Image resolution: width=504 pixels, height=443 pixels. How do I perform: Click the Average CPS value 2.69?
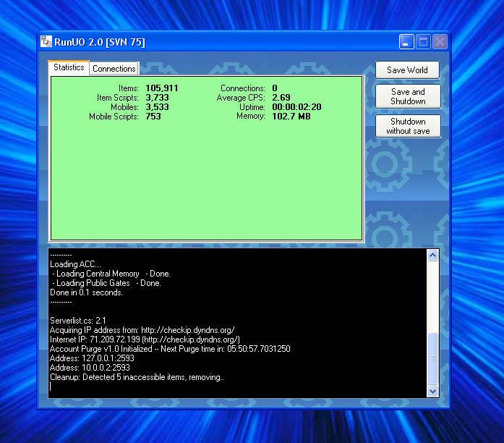click(x=281, y=98)
